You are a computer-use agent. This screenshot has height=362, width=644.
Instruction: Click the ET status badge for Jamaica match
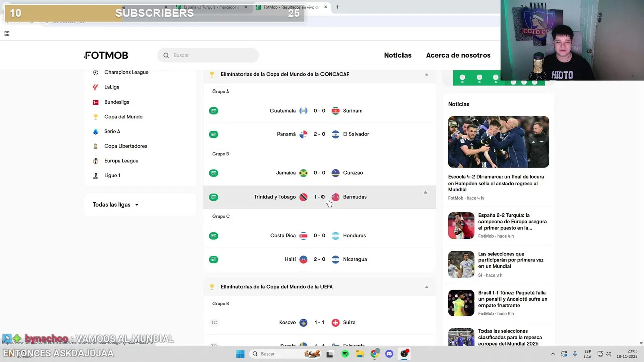pyautogui.click(x=214, y=173)
